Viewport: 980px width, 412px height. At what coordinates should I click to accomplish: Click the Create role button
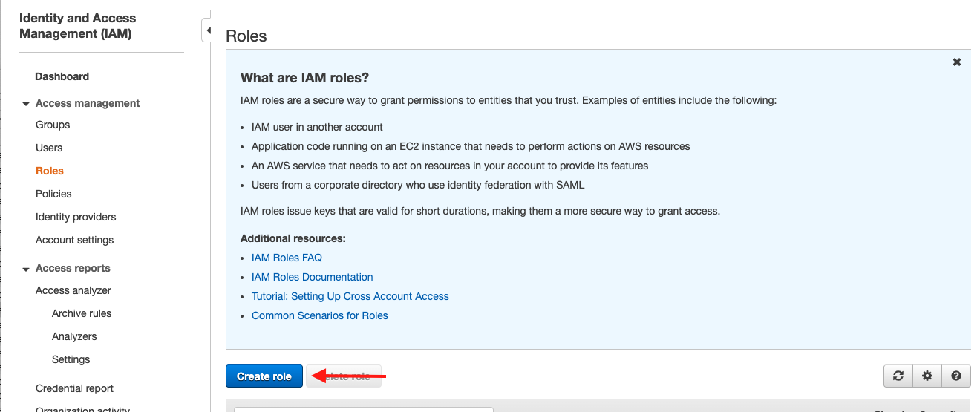pos(264,376)
